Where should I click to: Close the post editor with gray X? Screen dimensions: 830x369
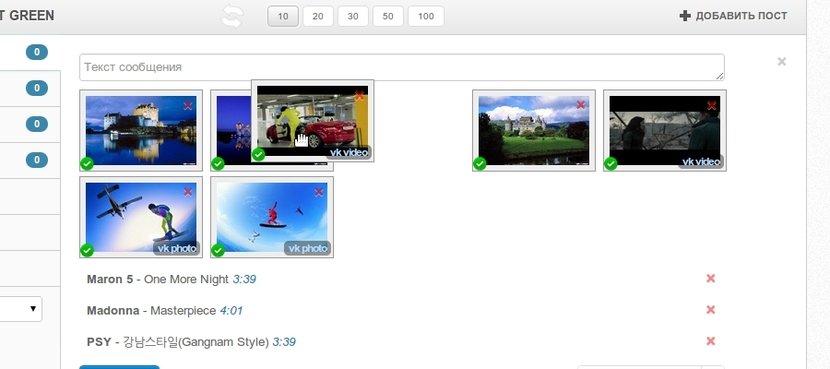781,61
